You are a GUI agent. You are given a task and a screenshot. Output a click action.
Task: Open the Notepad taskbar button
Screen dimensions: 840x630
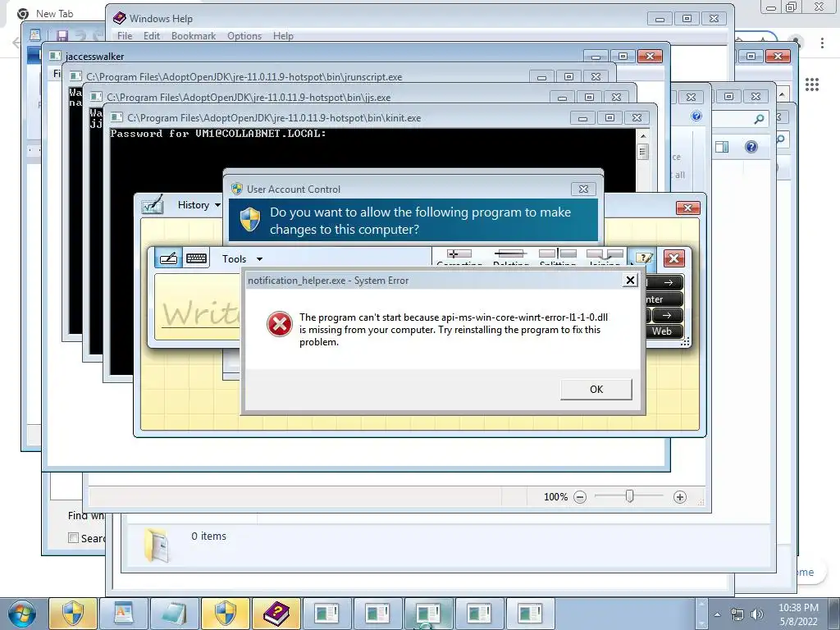pyautogui.click(x=174, y=614)
